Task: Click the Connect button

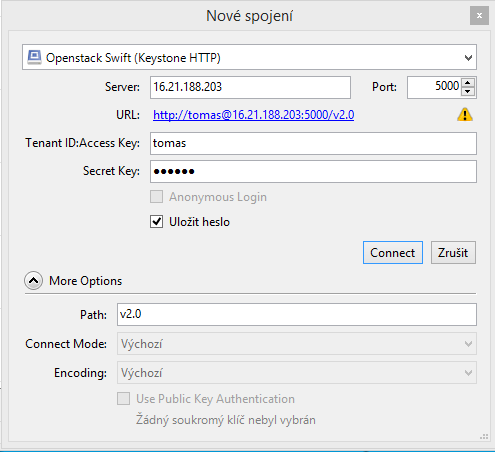Action: point(393,253)
